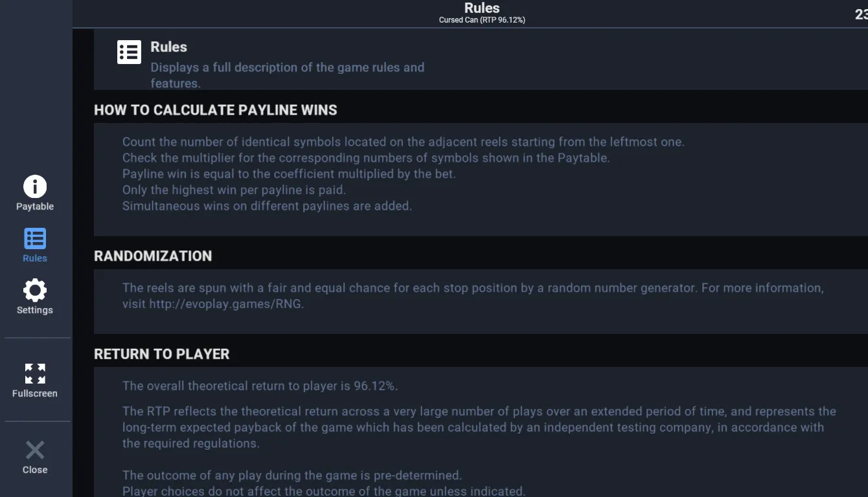Click the Fullscreen text label
Viewport: 868px width, 497px height.
point(35,393)
